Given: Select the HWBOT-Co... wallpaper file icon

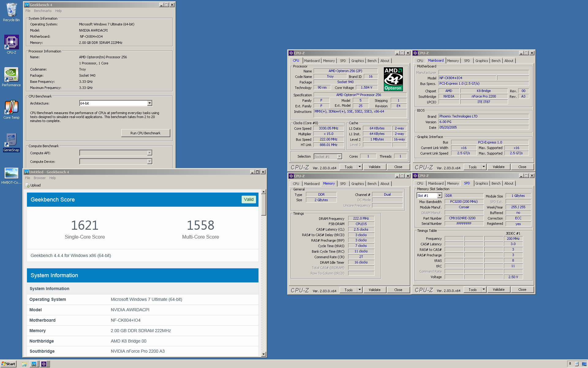Looking at the screenshot, I should 11,175.
